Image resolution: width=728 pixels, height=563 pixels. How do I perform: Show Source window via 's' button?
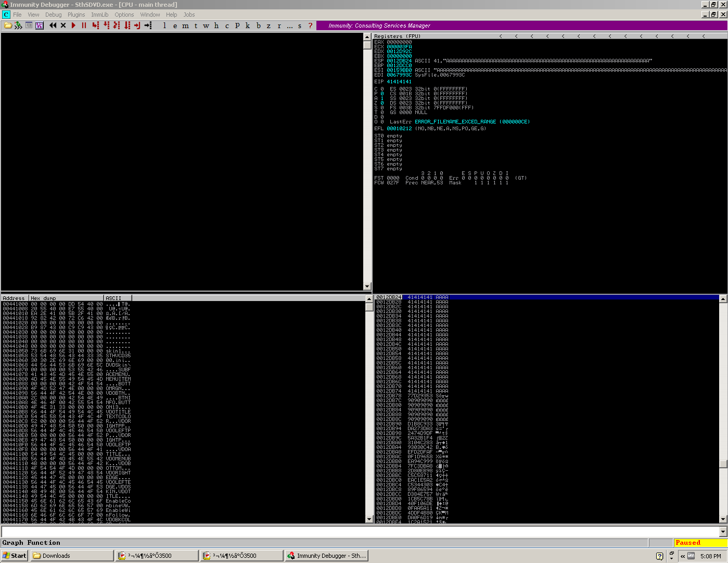(x=300, y=25)
